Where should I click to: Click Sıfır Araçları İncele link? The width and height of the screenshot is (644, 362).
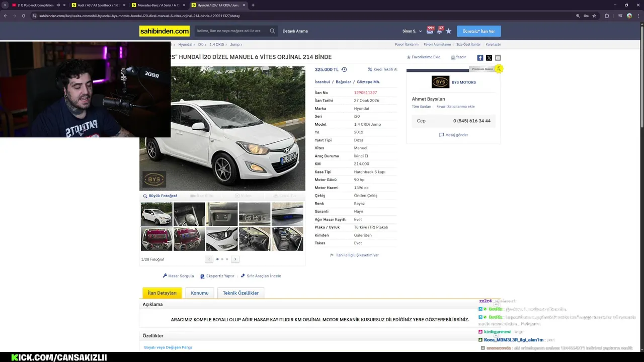tap(261, 276)
